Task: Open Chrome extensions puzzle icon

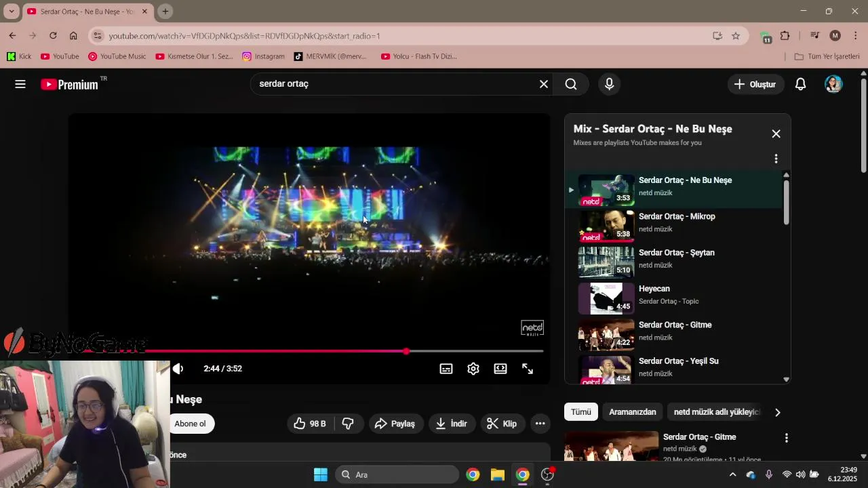Action: pos(785,36)
